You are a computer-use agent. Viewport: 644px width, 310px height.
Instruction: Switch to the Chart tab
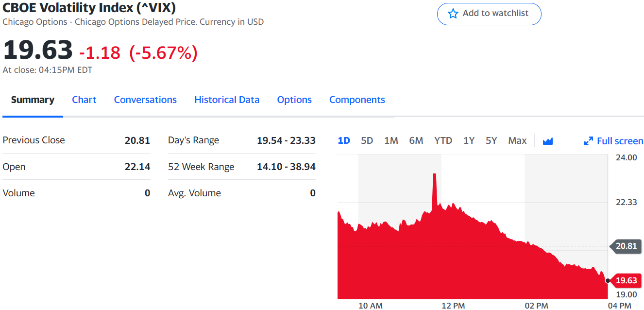[x=84, y=100]
